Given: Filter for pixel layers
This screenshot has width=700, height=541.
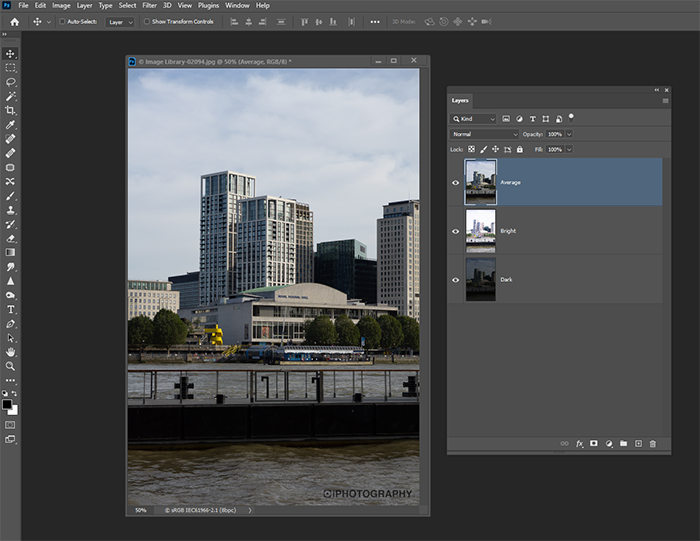Looking at the screenshot, I should [x=506, y=119].
